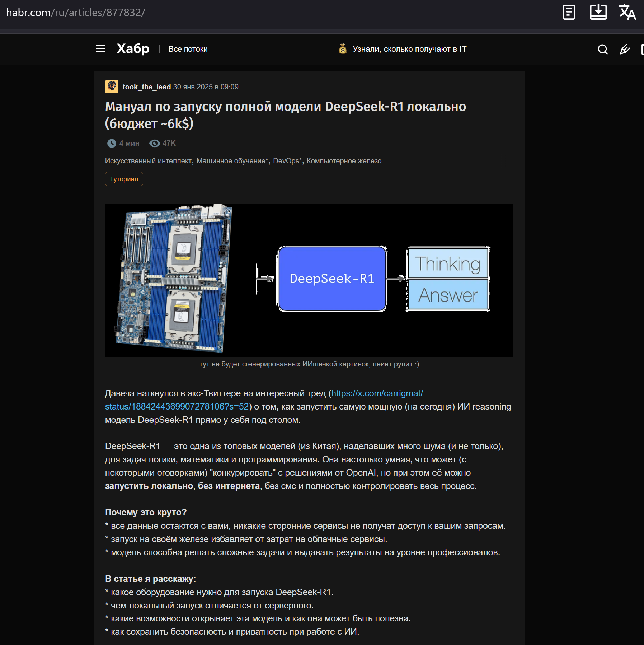Click the '4 мин' reading time
This screenshot has width=644, height=645.
pos(129,143)
